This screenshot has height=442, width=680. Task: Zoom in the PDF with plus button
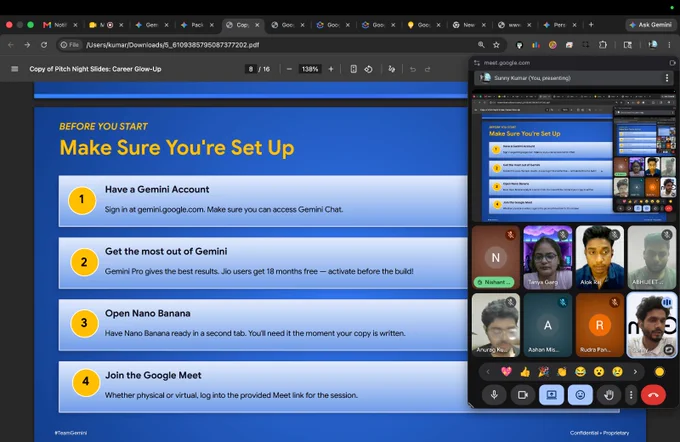(x=331, y=69)
